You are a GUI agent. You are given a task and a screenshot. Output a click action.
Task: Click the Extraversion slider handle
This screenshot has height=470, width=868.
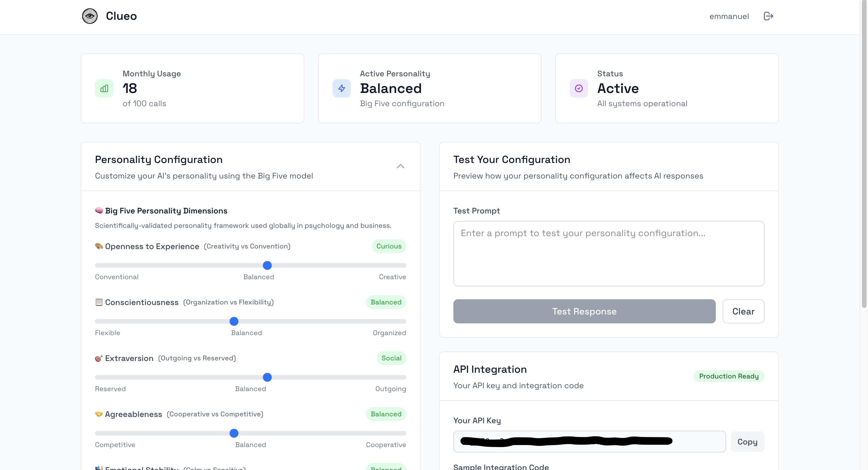(267, 377)
